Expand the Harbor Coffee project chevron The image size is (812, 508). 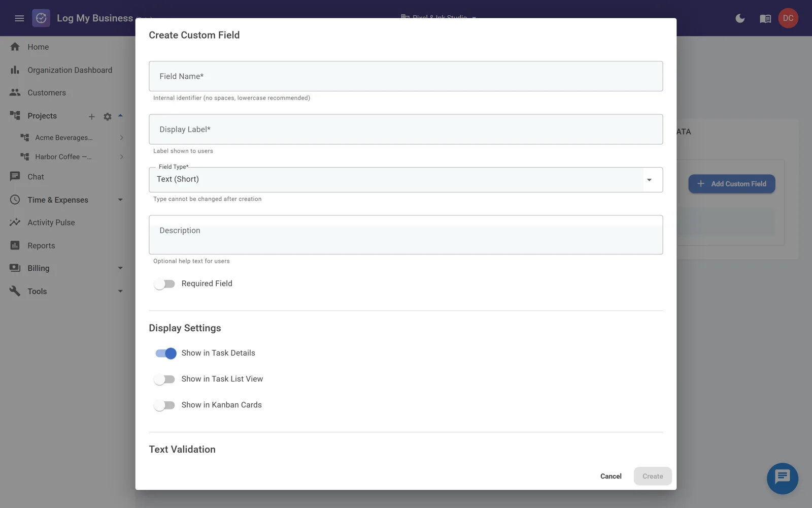[122, 157]
